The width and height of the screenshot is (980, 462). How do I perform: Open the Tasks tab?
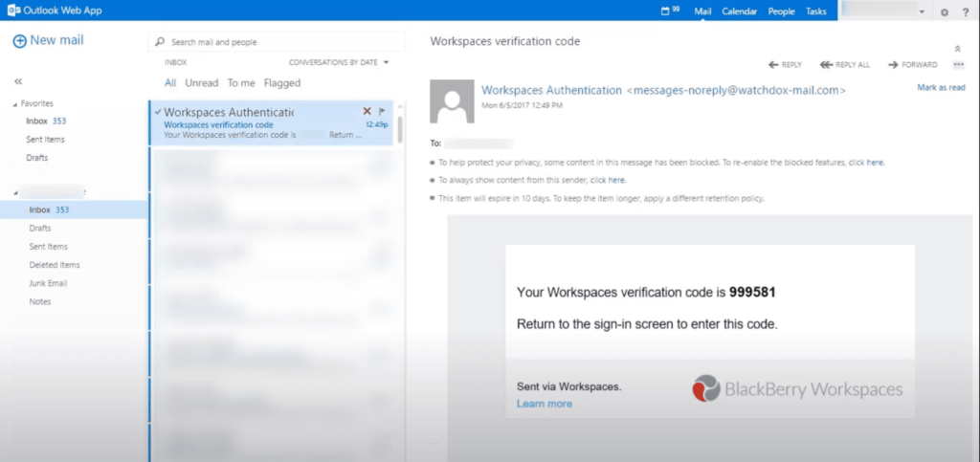coord(815,11)
